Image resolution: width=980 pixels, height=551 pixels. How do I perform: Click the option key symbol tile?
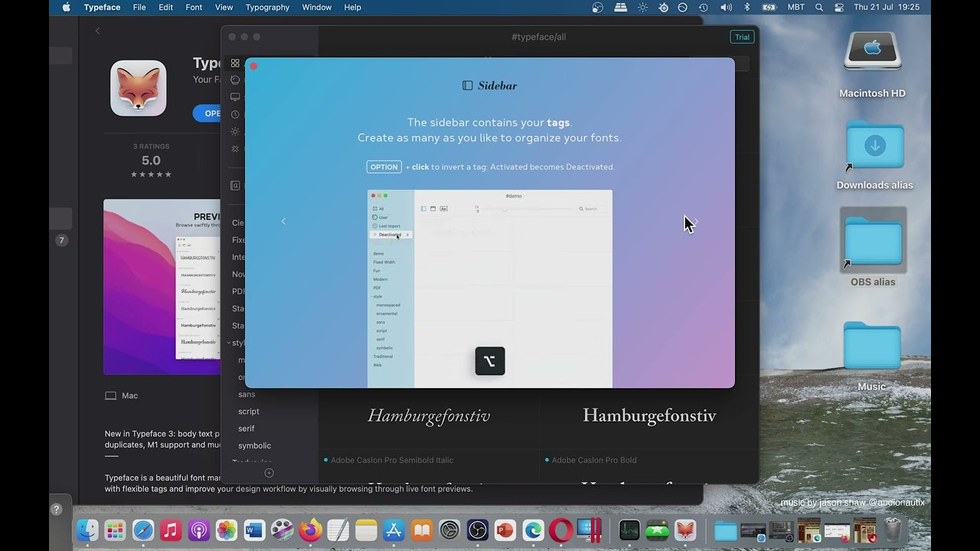(490, 360)
